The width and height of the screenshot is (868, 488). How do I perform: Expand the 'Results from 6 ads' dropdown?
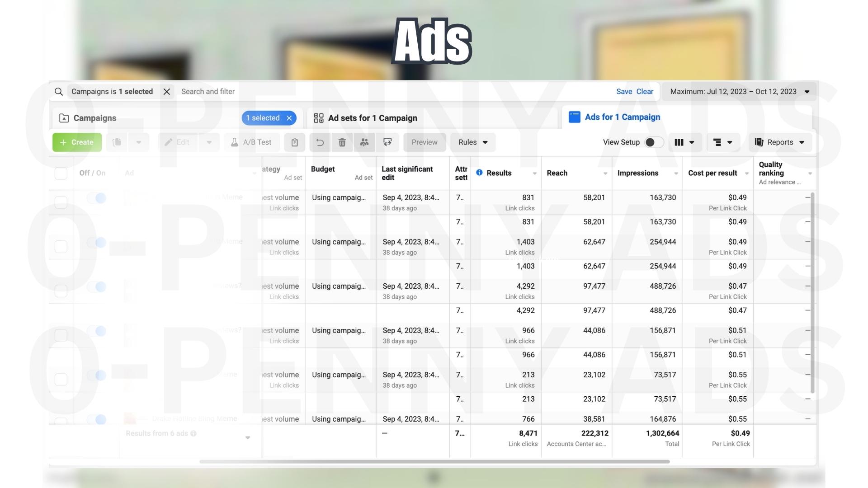pyautogui.click(x=248, y=437)
